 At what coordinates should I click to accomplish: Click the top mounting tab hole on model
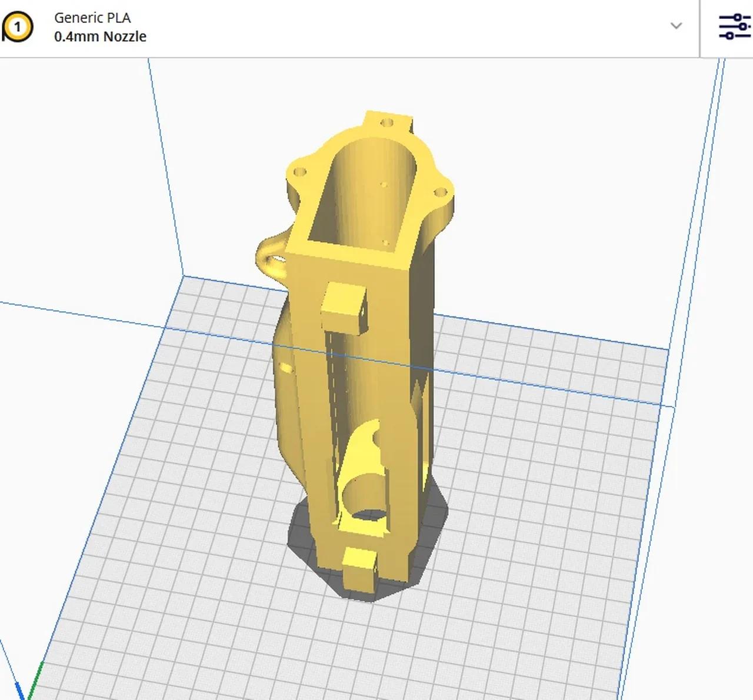(387, 122)
